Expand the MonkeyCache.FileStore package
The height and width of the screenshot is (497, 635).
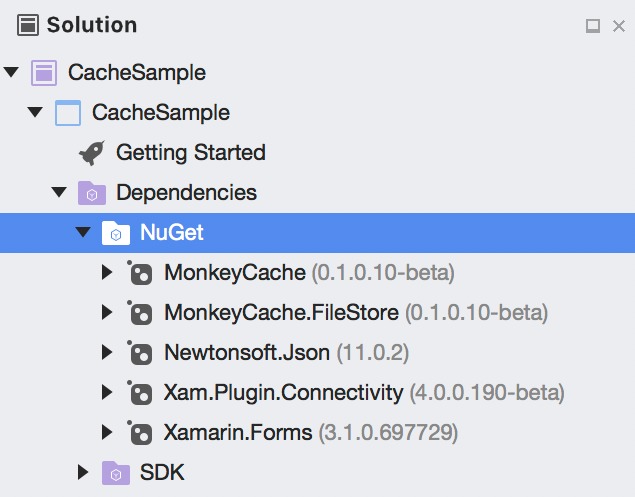[x=107, y=312]
